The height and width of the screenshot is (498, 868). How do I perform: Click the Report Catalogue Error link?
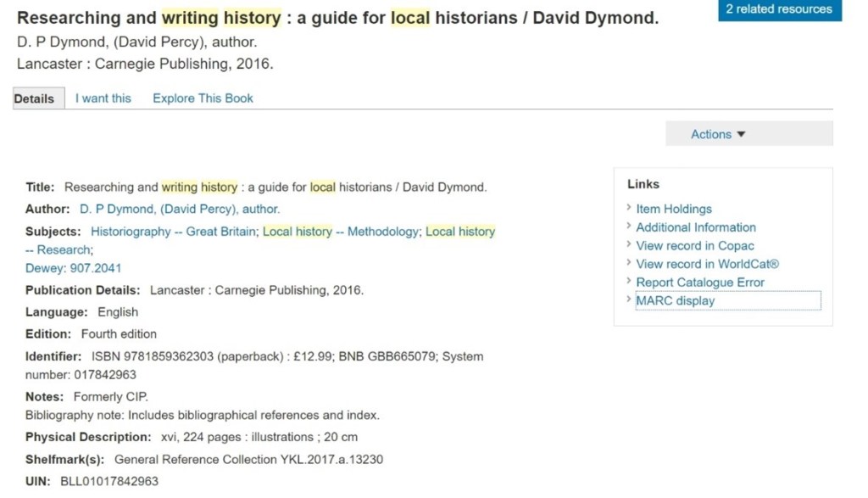click(x=700, y=283)
